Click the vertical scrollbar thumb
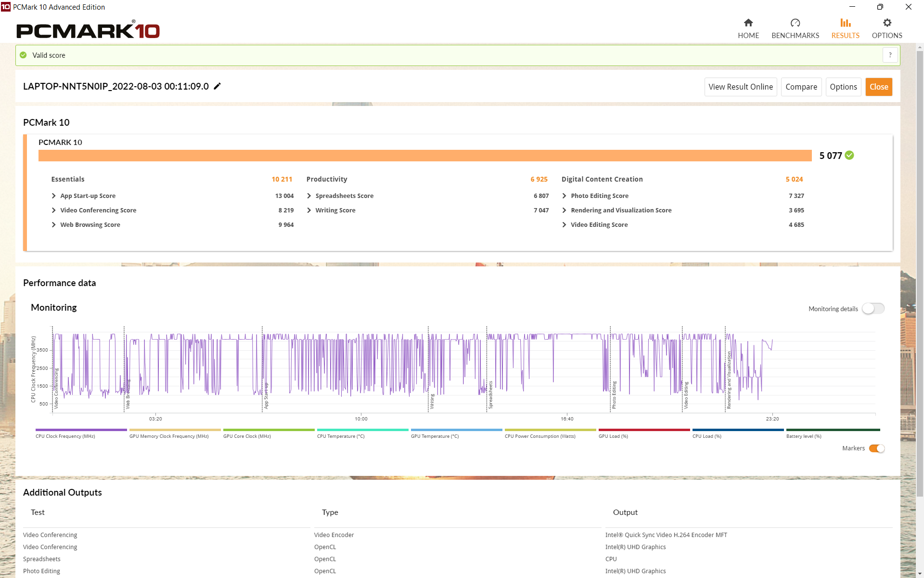The height and width of the screenshot is (578, 924). click(920, 274)
